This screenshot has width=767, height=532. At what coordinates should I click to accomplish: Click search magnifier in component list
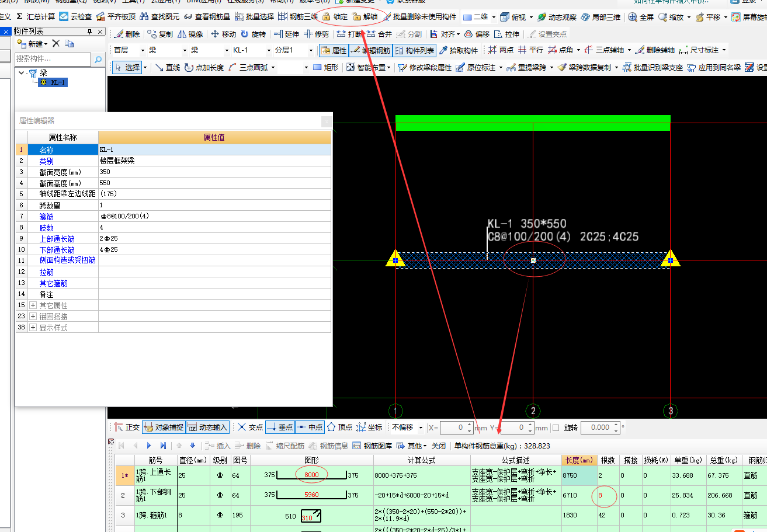point(98,59)
